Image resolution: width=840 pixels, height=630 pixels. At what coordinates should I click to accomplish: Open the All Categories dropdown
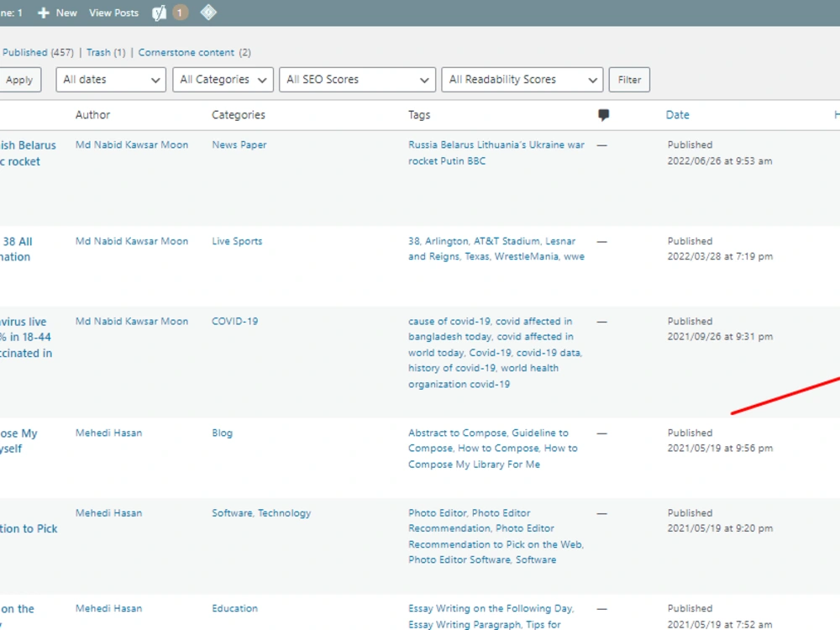click(223, 80)
